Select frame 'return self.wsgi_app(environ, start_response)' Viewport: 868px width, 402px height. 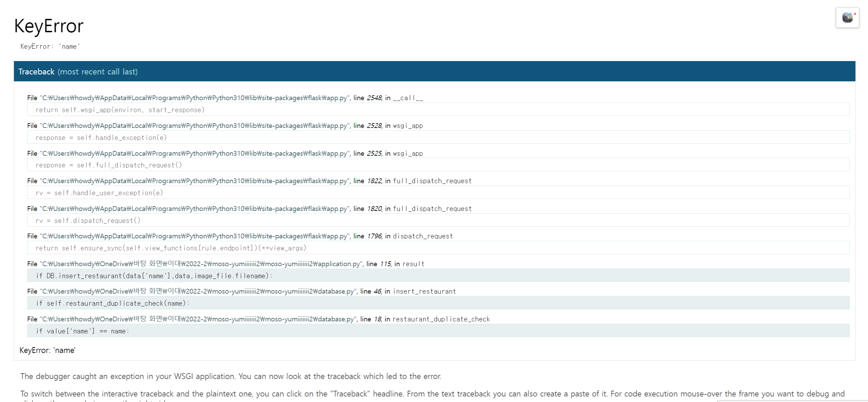click(120, 110)
